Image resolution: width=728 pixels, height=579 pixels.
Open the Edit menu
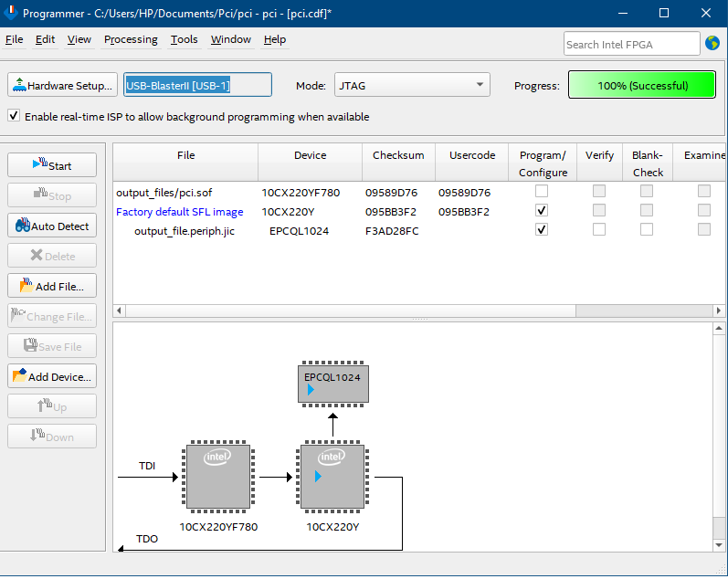(x=45, y=39)
